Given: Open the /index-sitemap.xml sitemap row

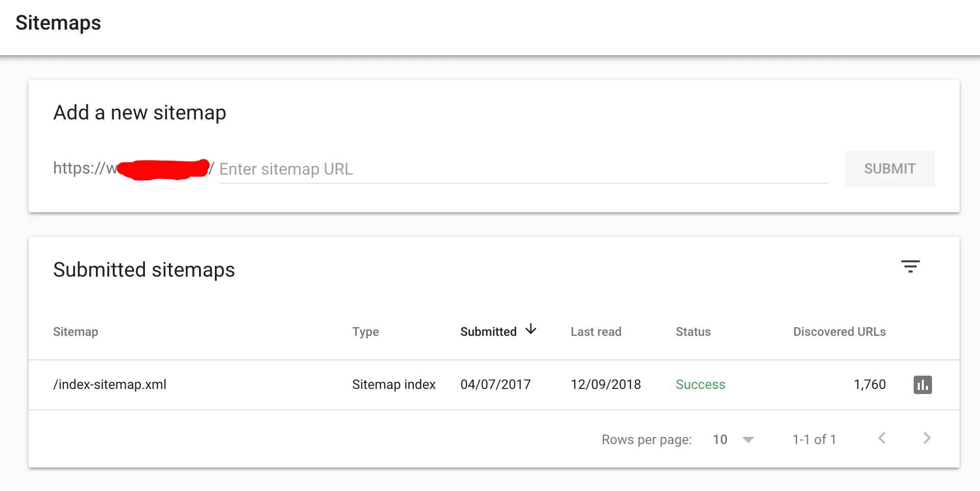Looking at the screenshot, I should click(x=110, y=384).
